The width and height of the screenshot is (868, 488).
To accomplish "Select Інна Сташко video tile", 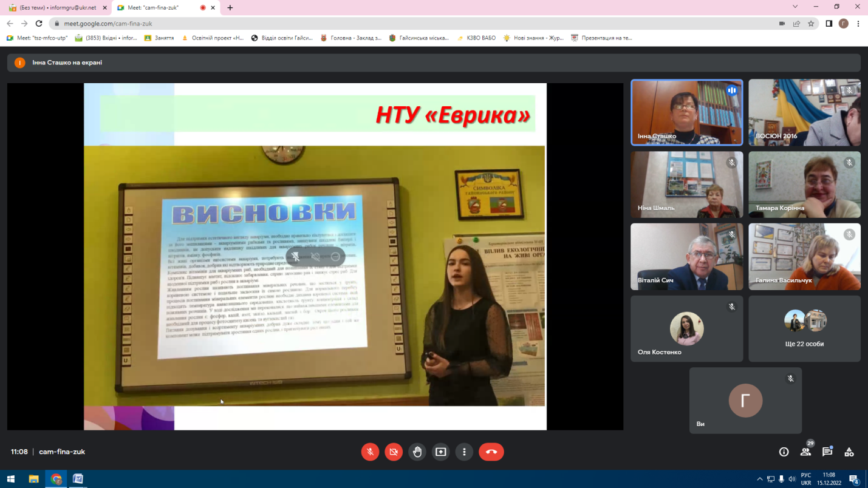I will click(x=686, y=112).
